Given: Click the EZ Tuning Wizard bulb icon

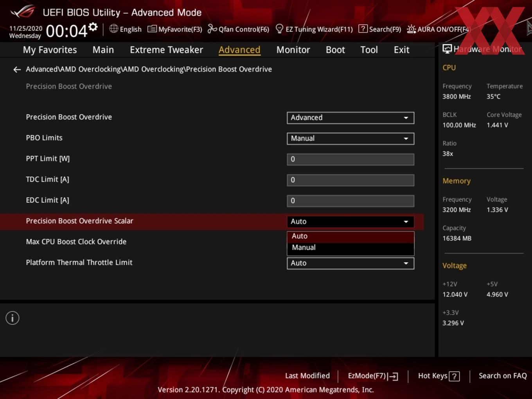Looking at the screenshot, I should [279, 29].
